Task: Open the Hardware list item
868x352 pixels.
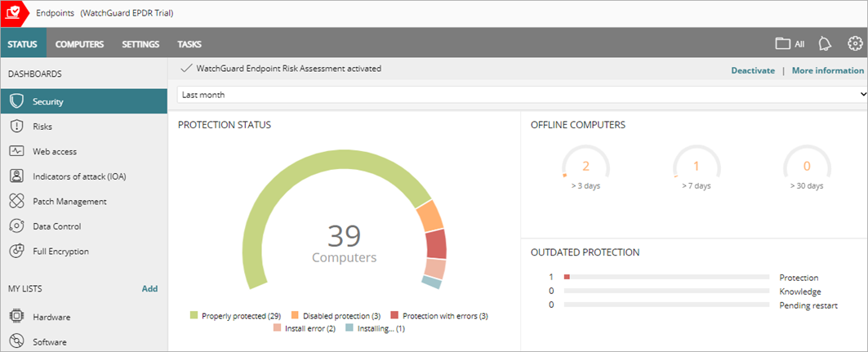Action: pyautogui.click(x=51, y=317)
